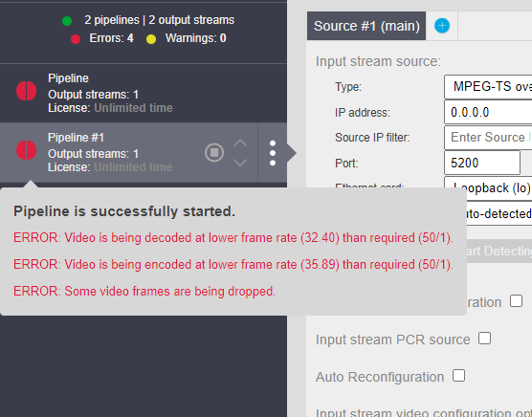Switch to the Source #1 (main) tab
Screen dimensions: 532x417
click(x=366, y=26)
